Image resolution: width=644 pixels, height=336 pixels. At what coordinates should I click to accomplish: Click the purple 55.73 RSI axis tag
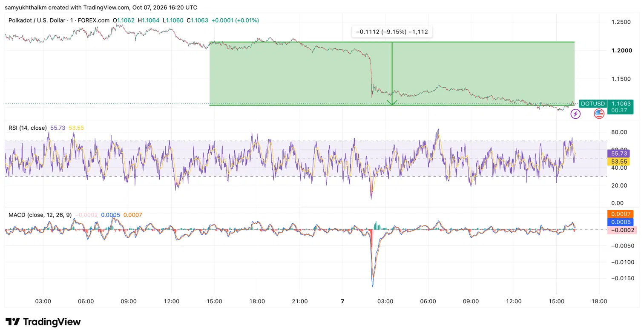coord(619,154)
